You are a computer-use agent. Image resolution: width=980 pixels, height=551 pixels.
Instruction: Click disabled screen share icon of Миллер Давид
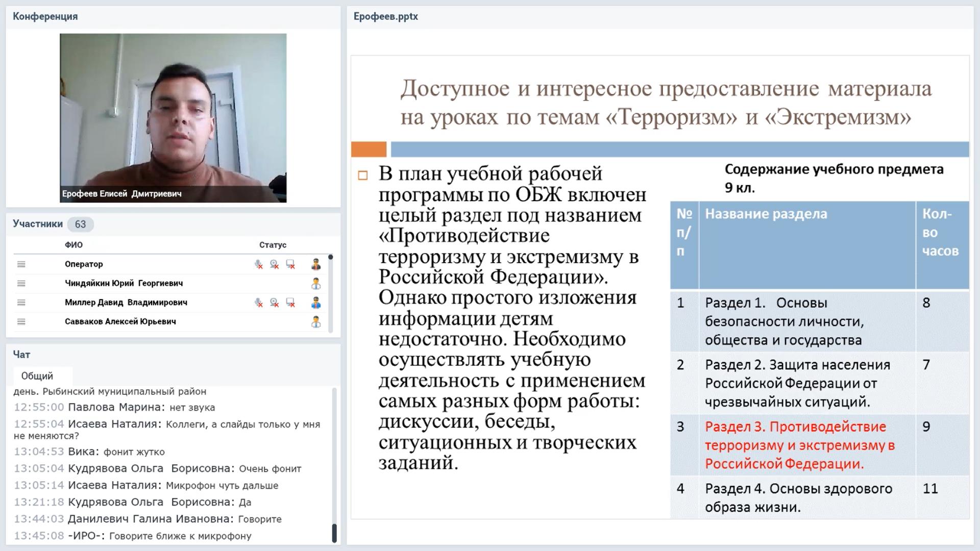(x=290, y=303)
